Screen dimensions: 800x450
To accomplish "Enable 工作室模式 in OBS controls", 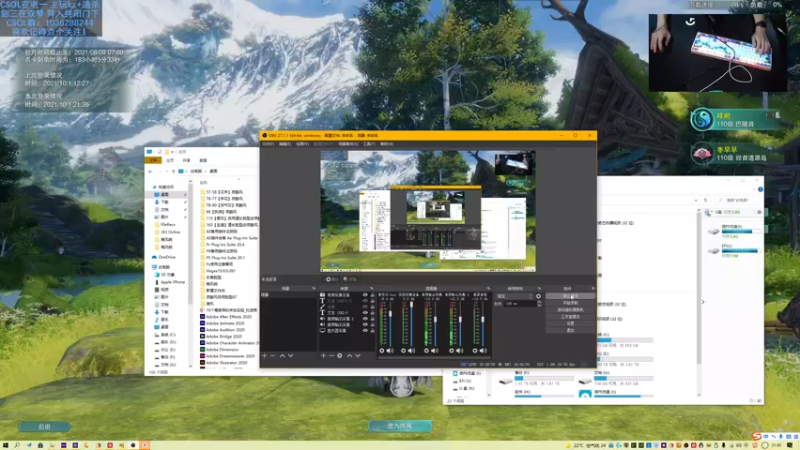I will (570, 316).
